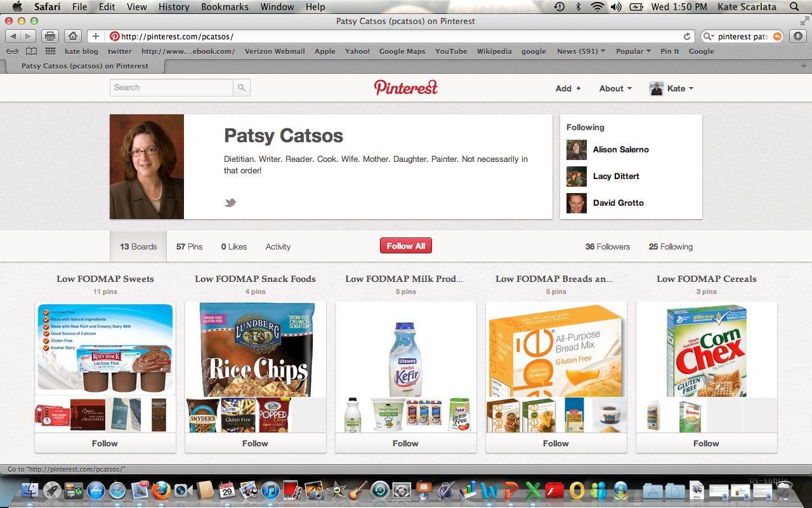Click the Safari print icon
812x508 pixels.
[x=51, y=36]
